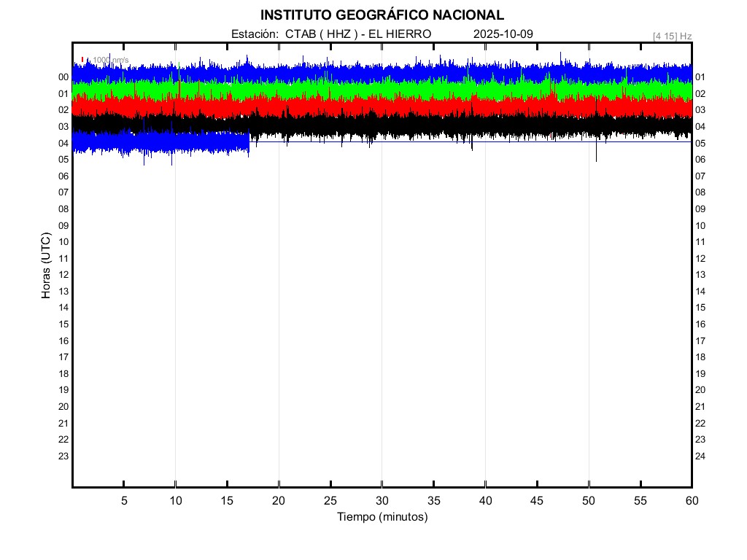This screenshot has width=747, height=560.
Task: Click the Tiempo (minutos) horizontal axis label
Action: coord(382,517)
